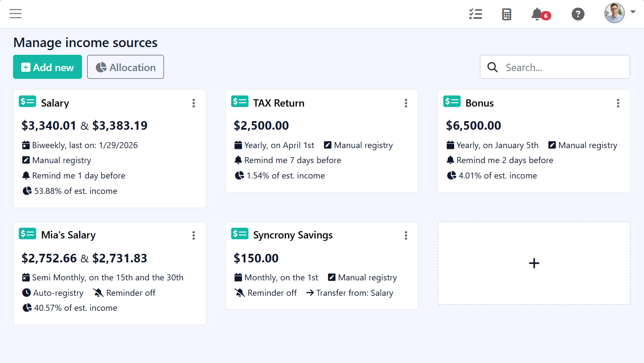Open help using the question mark icon
The width and height of the screenshot is (644, 363).
point(578,14)
